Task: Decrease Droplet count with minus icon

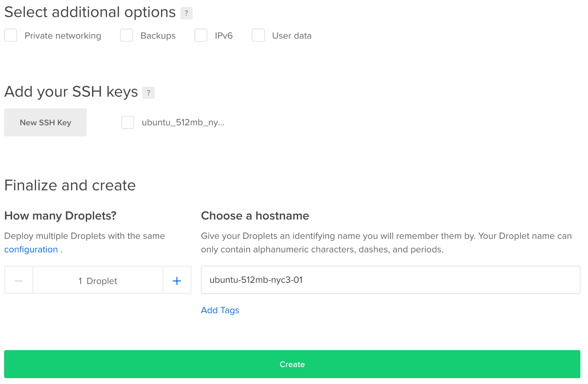Action: coord(19,281)
